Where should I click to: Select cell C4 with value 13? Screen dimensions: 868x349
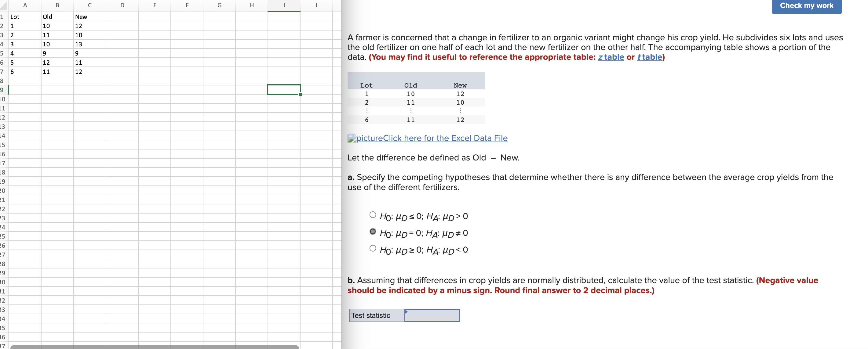pos(89,44)
